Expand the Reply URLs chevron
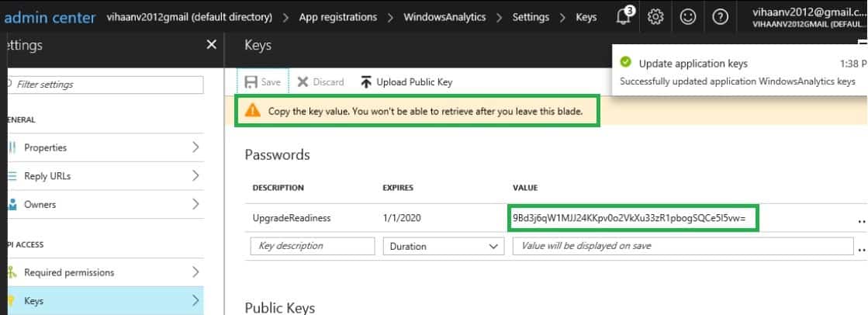The image size is (868, 315). point(195,175)
